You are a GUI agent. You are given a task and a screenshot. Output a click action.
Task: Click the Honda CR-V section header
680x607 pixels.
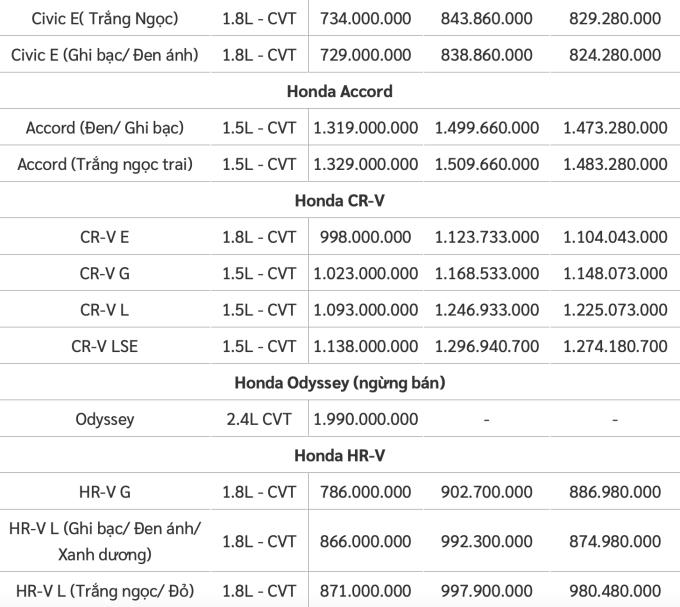tap(339, 201)
